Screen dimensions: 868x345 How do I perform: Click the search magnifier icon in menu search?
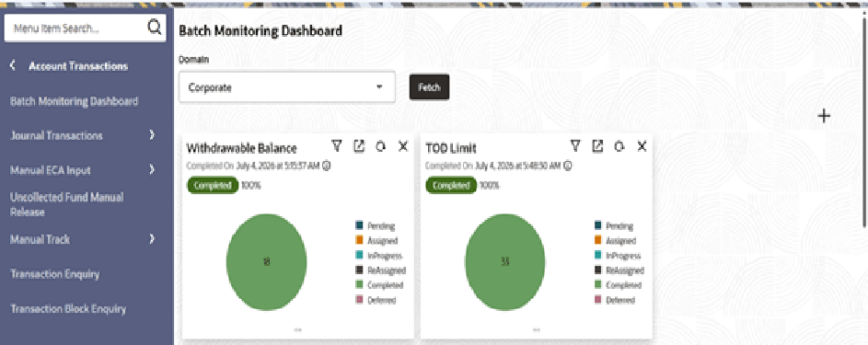pyautogui.click(x=154, y=27)
